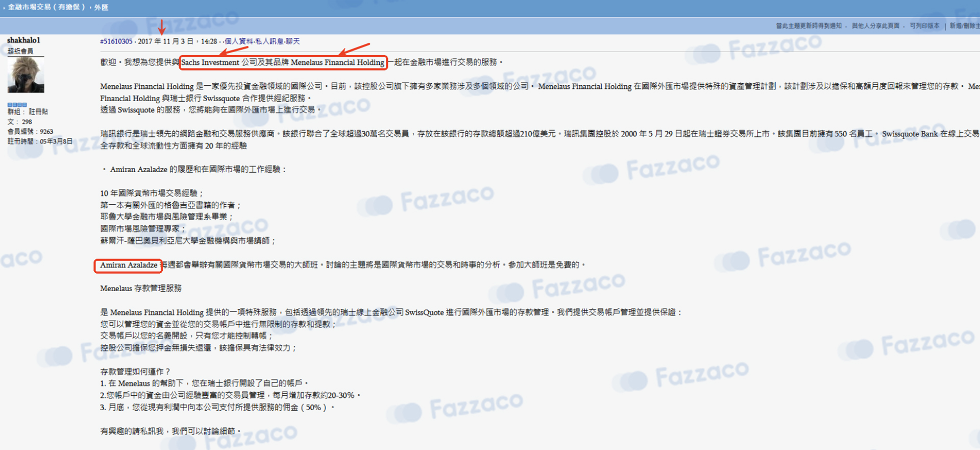Open the 可列印版本 printable version link
980x450 pixels.
coord(924,26)
